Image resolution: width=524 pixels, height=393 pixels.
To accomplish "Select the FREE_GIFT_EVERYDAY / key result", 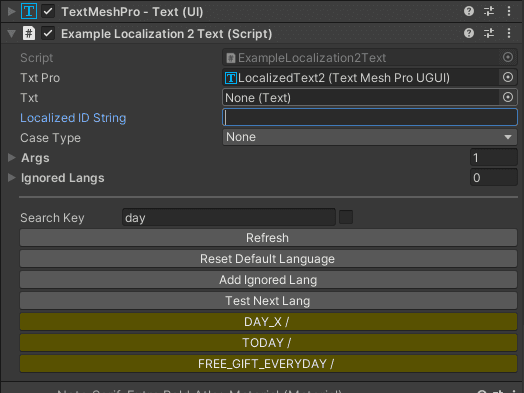I will [268, 364].
